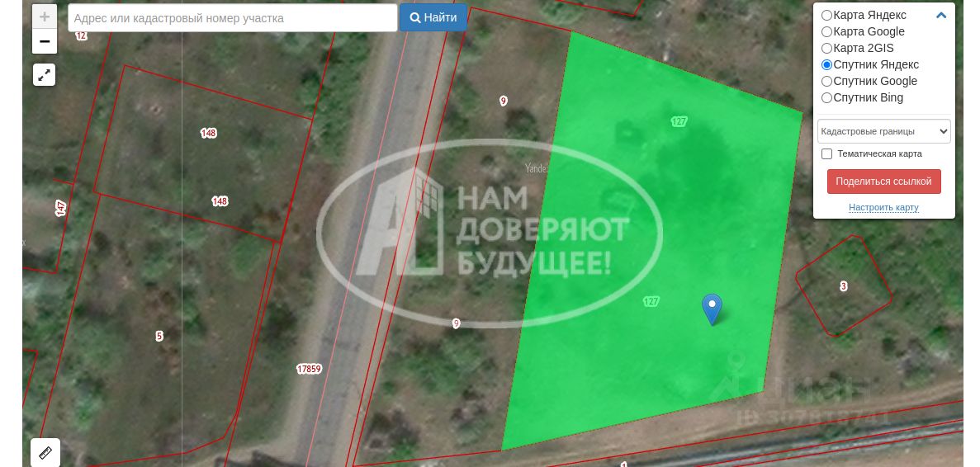
Task: Collapse the layer panel chevron
Action: 941,15
